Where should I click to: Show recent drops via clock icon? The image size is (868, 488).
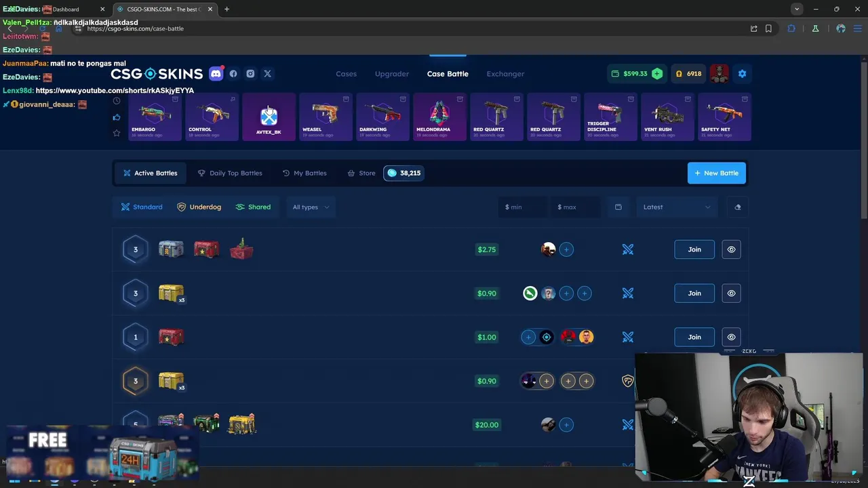tap(117, 101)
